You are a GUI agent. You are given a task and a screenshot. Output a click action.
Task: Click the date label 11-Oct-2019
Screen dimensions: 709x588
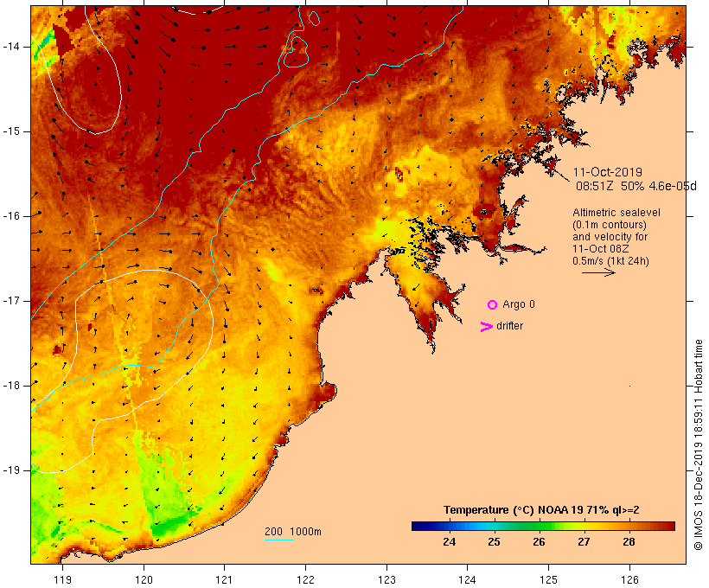tap(607, 172)
